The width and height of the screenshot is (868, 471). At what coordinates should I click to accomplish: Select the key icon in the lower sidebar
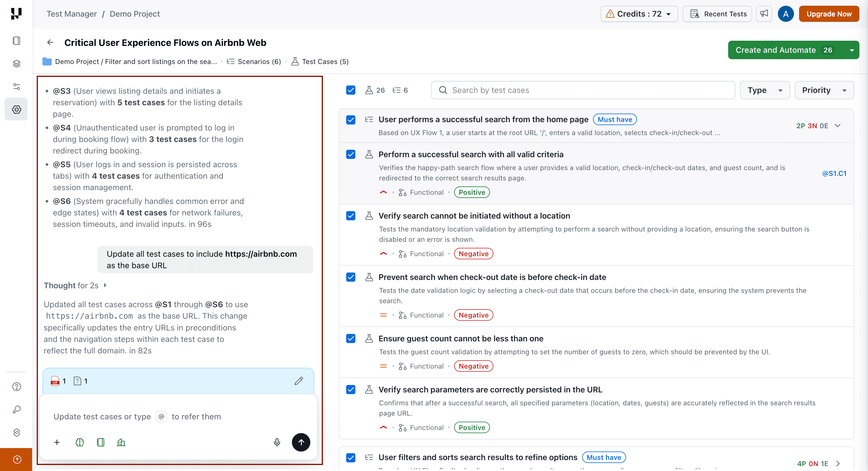pos(16,409)
